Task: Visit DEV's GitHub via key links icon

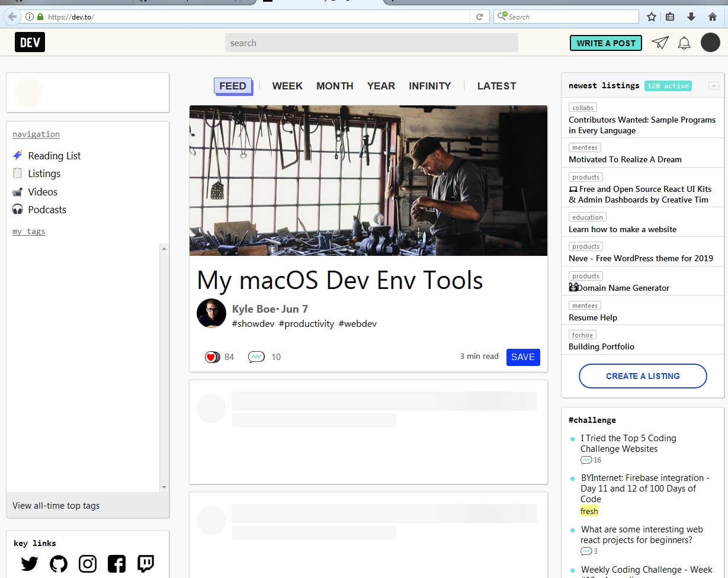Action: click(59, 564)
